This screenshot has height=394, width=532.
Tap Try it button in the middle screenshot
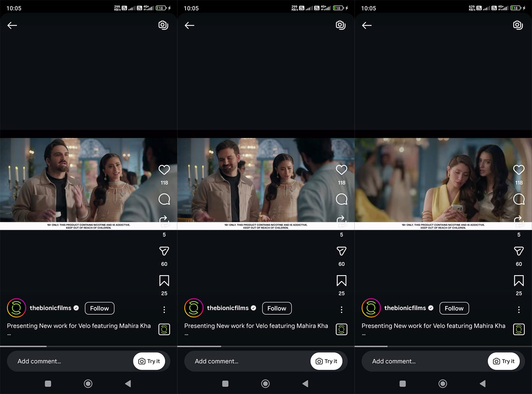pyautogui.click(x=326, y=361)
